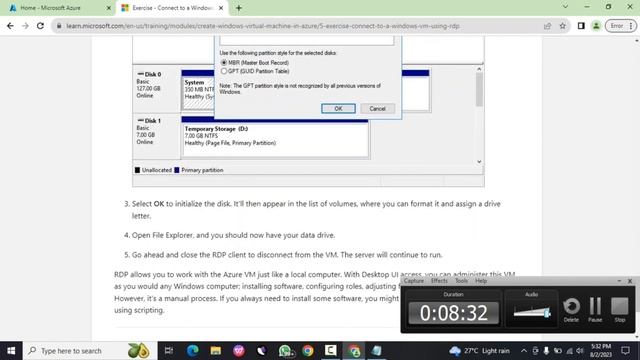
Task: Click the Error button next to the profile icon
Action: [x=620, y=26]
